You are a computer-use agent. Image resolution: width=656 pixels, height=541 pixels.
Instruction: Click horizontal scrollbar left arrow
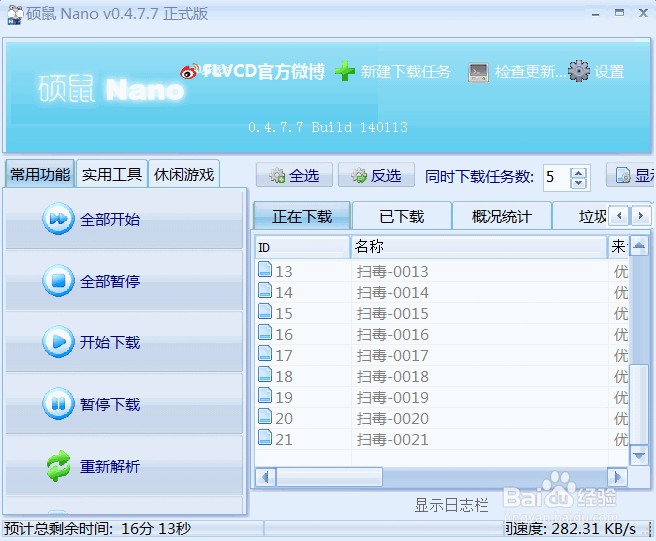coord(265,477)
